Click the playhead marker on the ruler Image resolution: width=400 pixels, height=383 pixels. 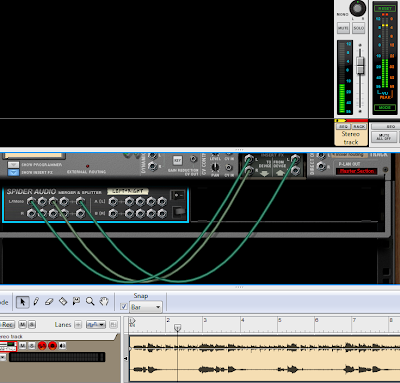[x=178, y=328]
